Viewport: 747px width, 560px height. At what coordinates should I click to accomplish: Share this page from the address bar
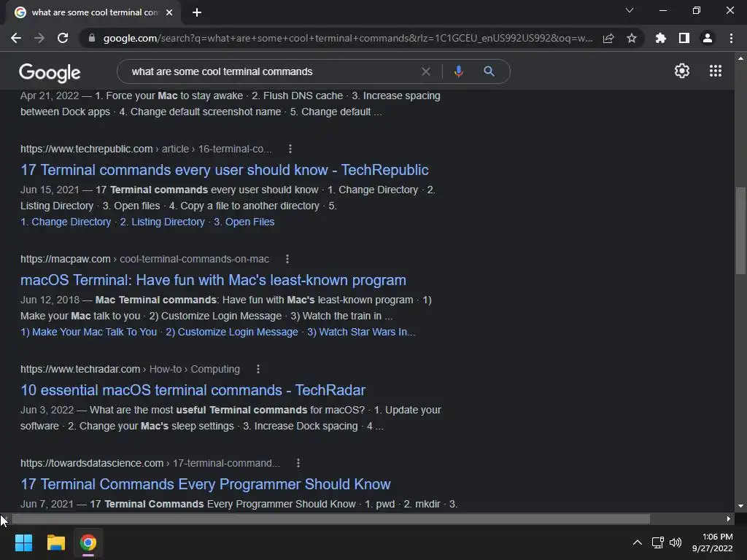point(608,38)
